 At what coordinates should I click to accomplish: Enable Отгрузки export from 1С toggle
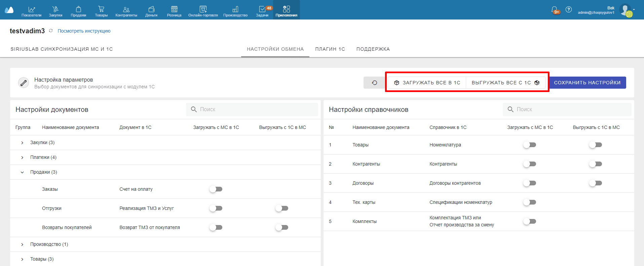pos(282,208)
